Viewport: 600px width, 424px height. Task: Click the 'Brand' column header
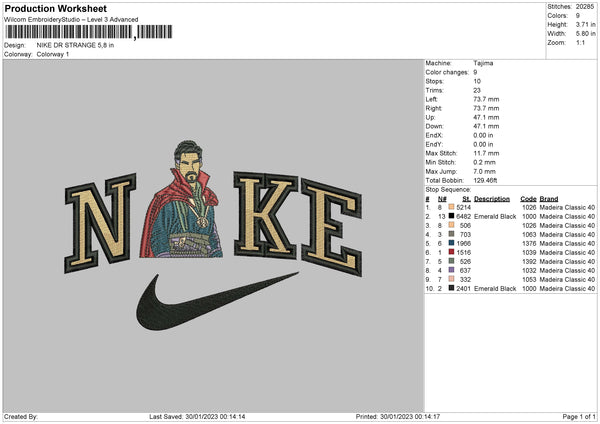549,199
